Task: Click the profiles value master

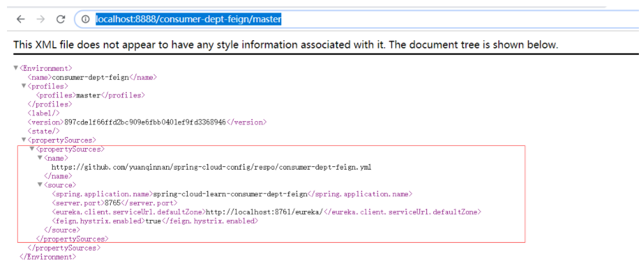Action: 88,95
